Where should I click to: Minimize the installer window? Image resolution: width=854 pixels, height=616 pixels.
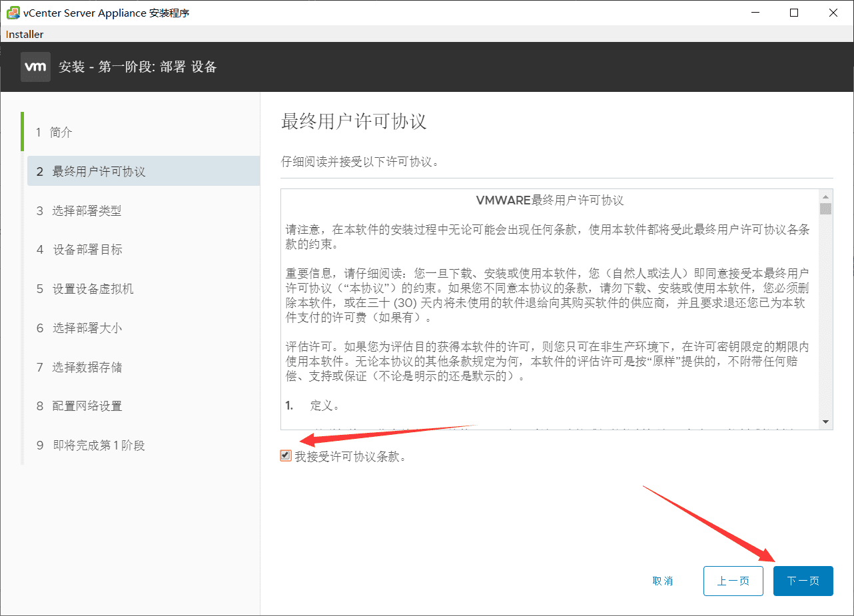(755, 13)
